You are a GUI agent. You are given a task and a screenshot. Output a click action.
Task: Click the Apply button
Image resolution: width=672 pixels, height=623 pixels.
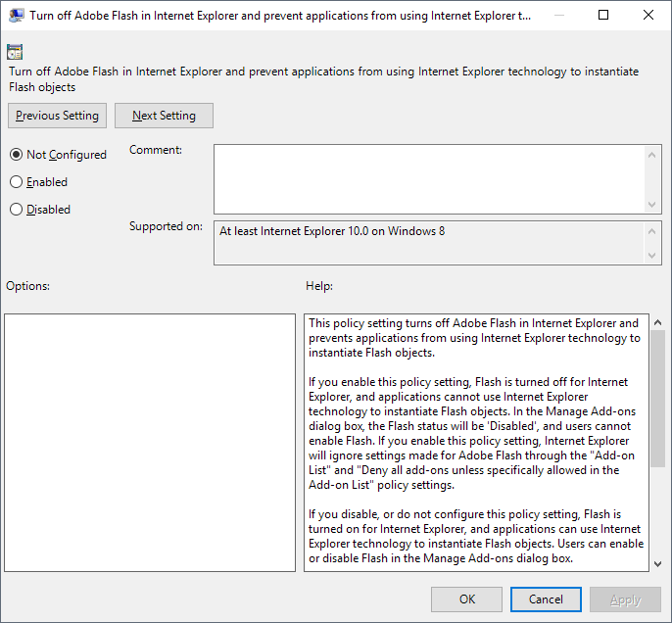pyautogui.click(x=625, y=599)
